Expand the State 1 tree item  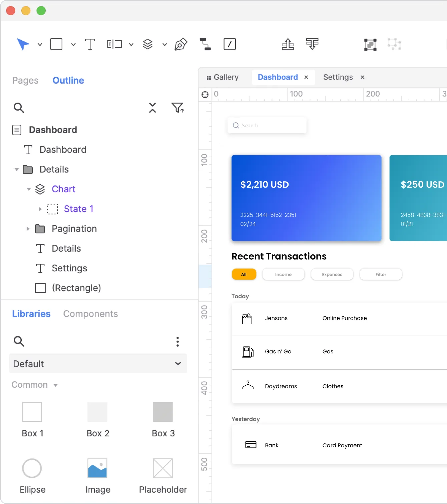[x=40, y=209]
